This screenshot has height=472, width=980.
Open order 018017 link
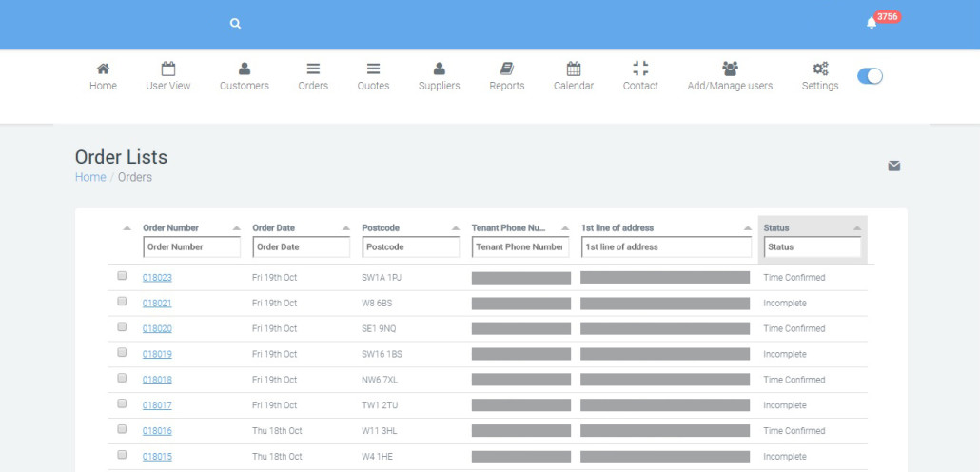coord(157,405)
